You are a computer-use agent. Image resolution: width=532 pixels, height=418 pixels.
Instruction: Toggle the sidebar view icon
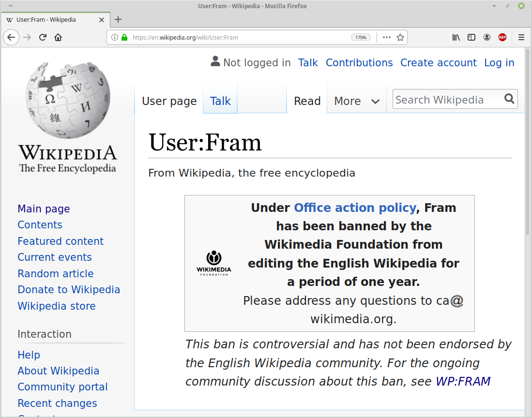471,37
